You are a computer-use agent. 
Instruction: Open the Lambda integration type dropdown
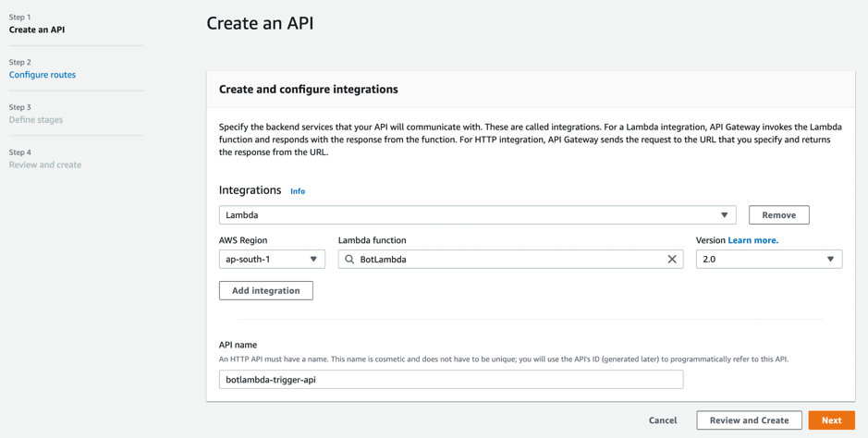476,215
